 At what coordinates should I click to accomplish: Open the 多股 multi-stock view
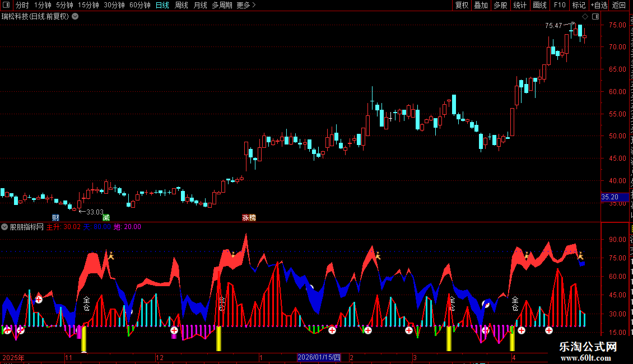[501, 5]
